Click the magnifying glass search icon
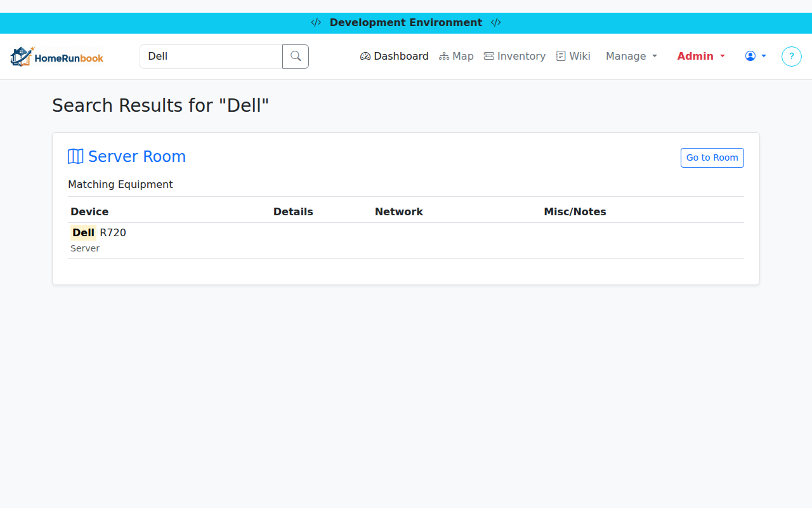This screenshot has height=508, width=812. tap(295, 56)
